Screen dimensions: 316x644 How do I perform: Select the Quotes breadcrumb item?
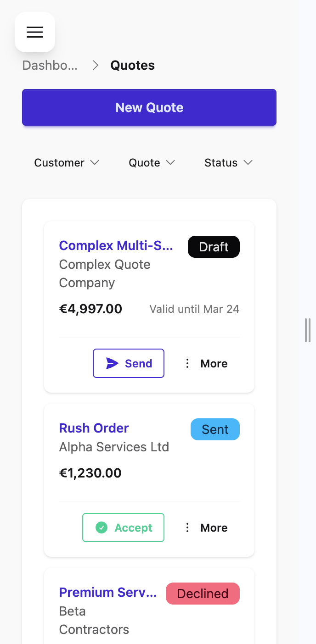[x=132, y=65]
